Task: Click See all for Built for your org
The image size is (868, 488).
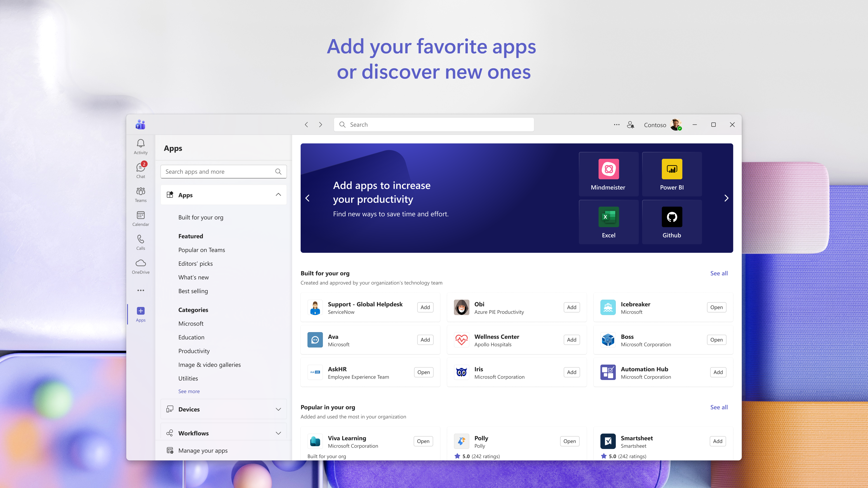Action: pos(719,273)
